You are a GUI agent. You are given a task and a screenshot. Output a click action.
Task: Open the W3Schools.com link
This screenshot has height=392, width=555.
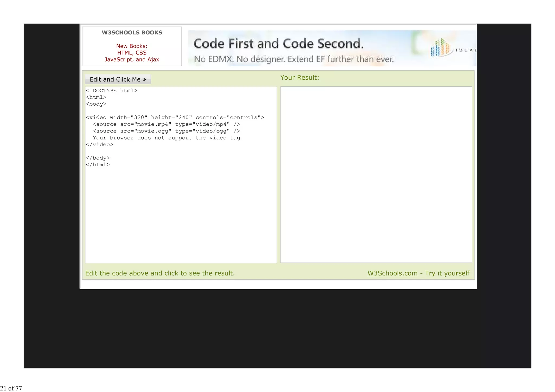[392, 273]
